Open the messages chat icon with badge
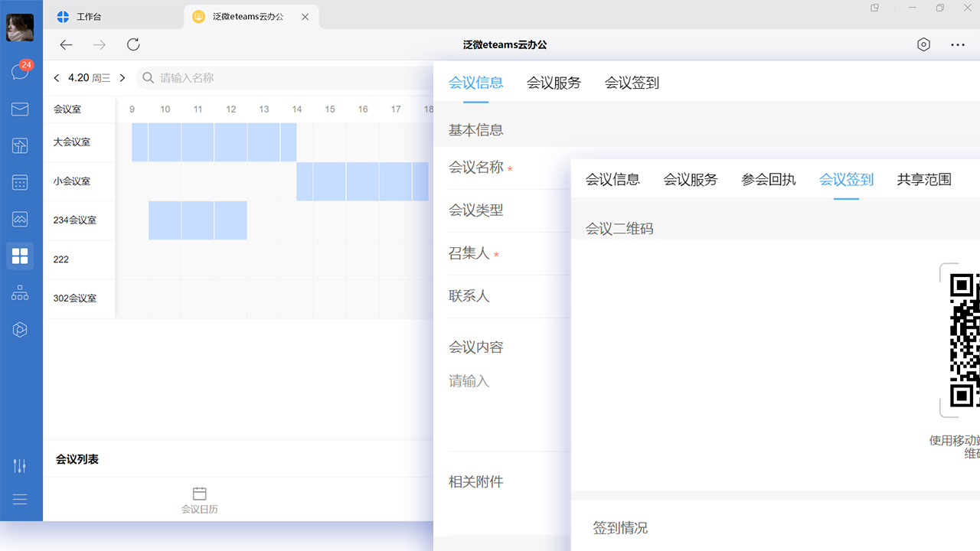Screen dimensions: 980x551 [20, 71]
